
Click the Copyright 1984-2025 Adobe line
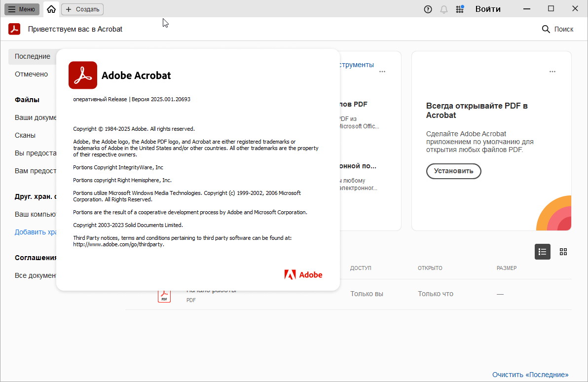134,129
